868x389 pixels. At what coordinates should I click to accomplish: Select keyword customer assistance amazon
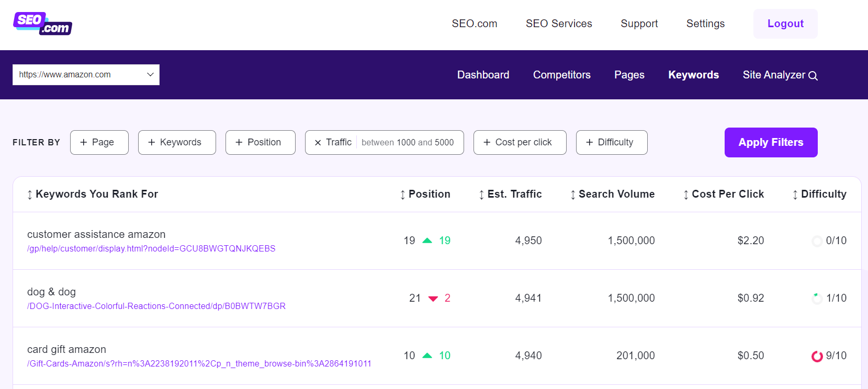click(96, 234)
